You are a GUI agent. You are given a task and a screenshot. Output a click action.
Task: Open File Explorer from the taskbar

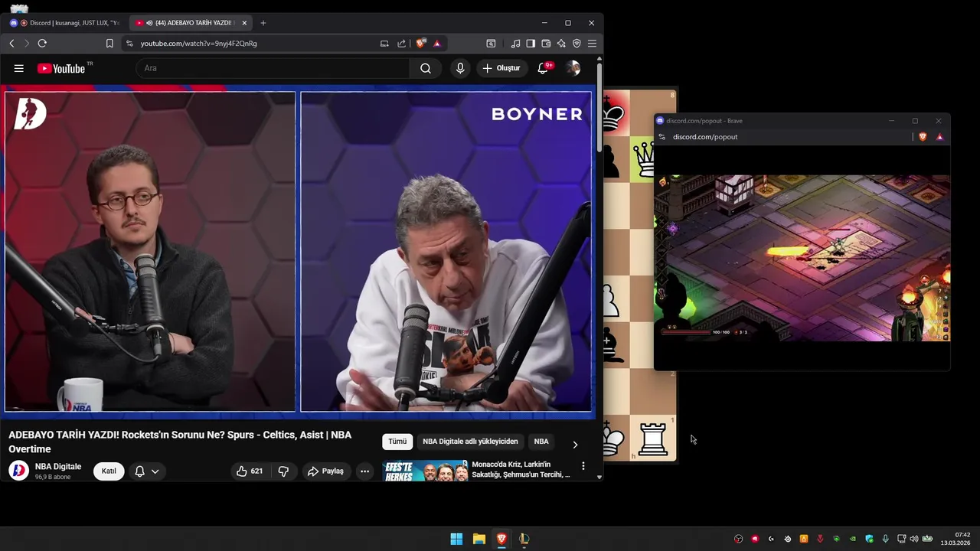pos(479,539)
